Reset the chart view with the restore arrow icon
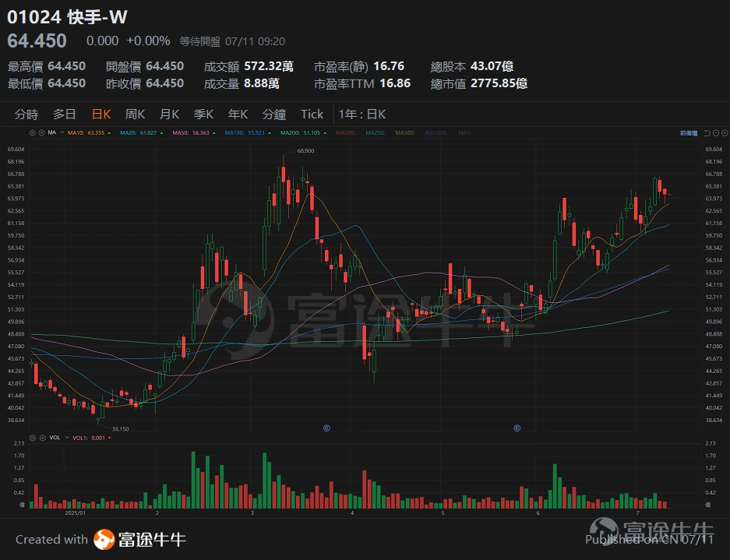Image resolution: width=730 pixels, height=560 pixels. tap(707, 133)
